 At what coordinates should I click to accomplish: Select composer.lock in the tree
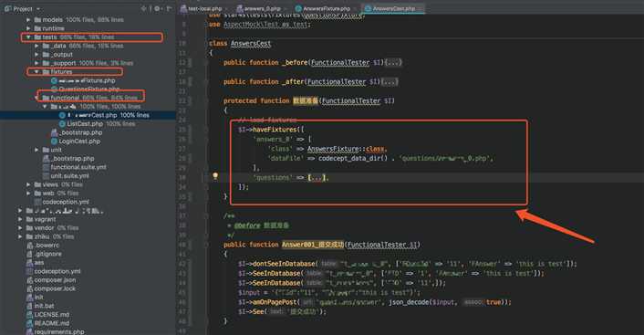coord(55,288)
